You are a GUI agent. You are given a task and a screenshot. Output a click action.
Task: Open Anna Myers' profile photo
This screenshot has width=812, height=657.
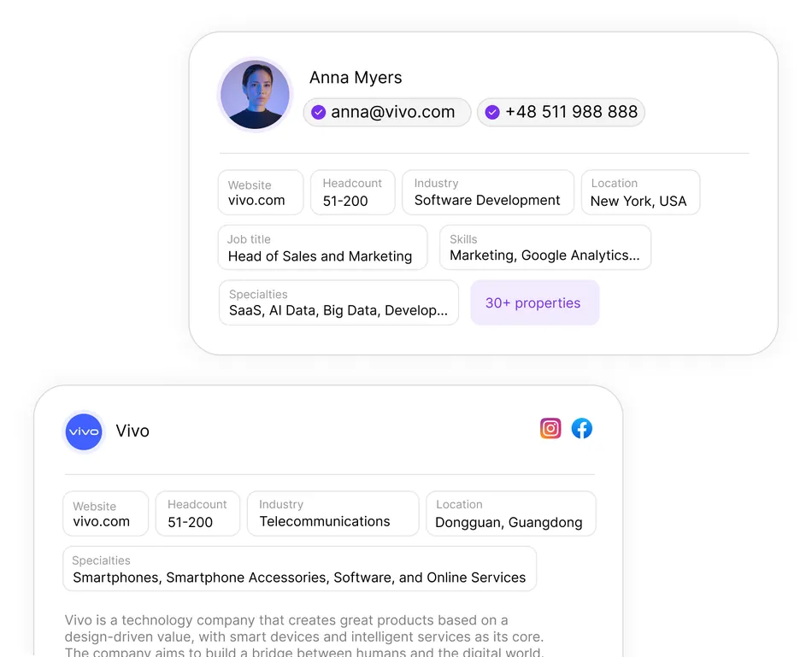coord(255,95)
